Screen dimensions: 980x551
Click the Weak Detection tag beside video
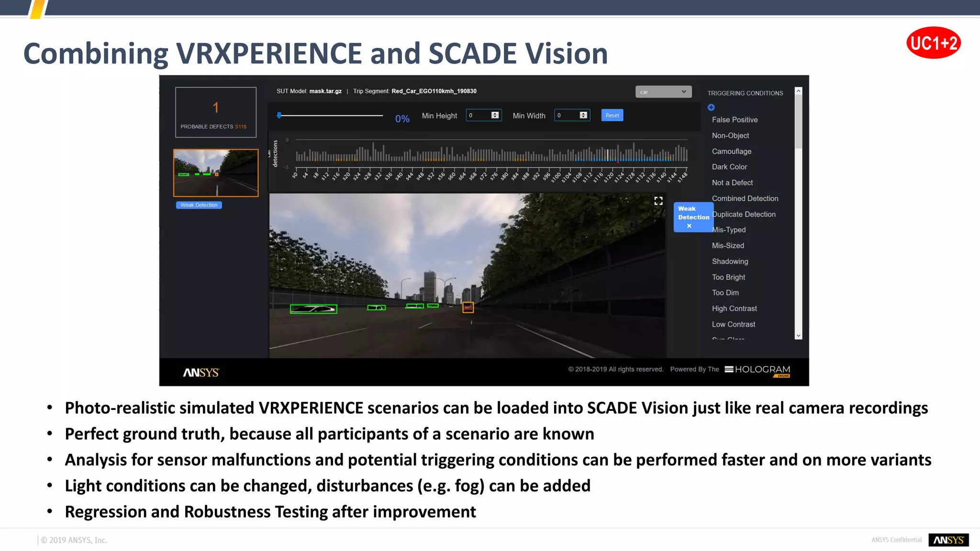(x=693, y=217)
